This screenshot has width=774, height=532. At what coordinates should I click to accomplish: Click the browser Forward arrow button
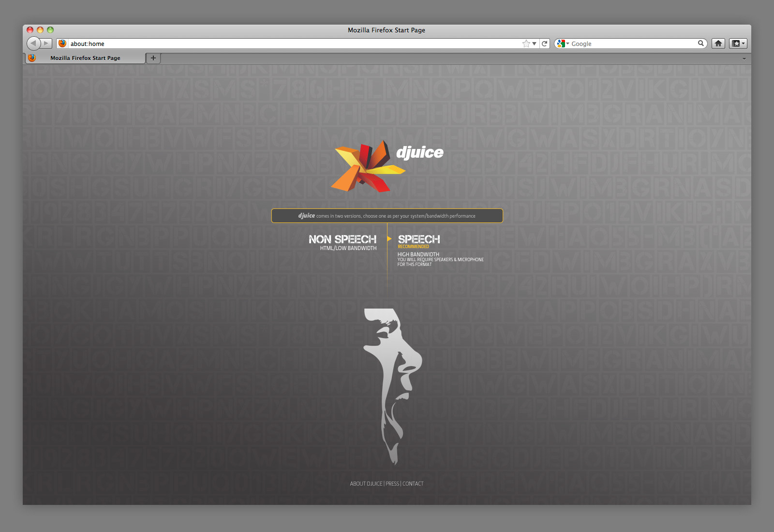click(46, 44)
